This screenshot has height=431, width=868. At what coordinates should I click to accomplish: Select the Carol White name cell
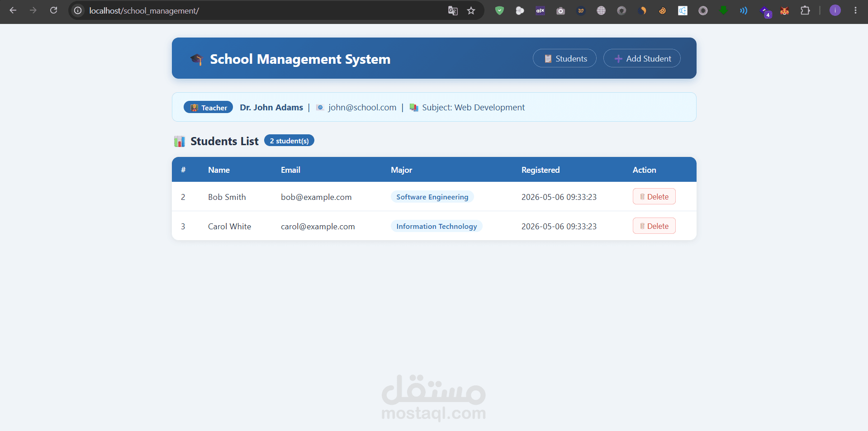point(229,226)
